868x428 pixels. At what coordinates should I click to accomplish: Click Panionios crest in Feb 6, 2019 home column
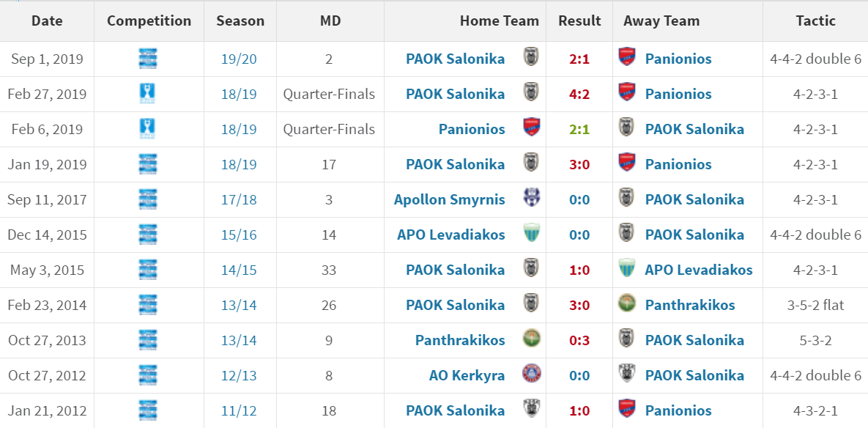click(532, 128)
